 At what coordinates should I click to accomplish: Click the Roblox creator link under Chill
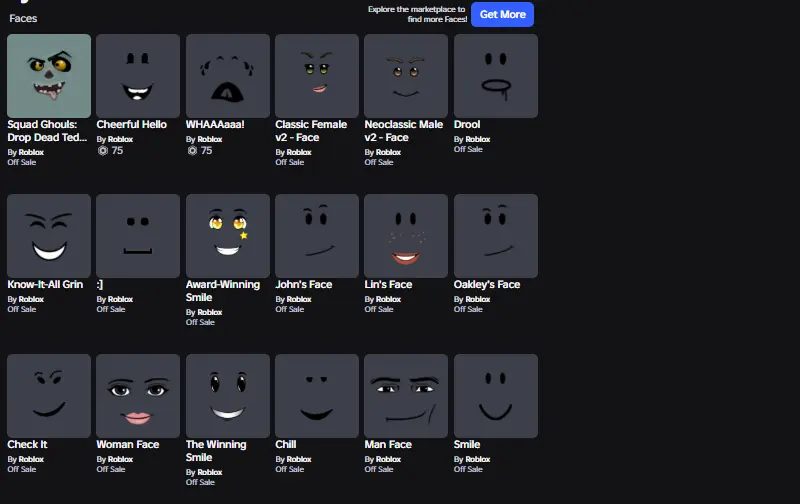(x=299, y=459)
